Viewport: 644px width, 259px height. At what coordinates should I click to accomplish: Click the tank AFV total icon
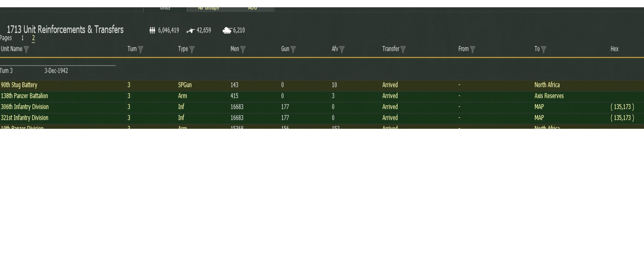(227, 31)
